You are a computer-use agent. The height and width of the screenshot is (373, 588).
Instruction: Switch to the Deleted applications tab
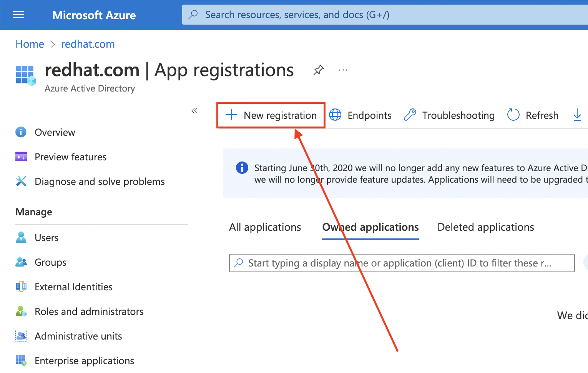[x=485, y=227]
